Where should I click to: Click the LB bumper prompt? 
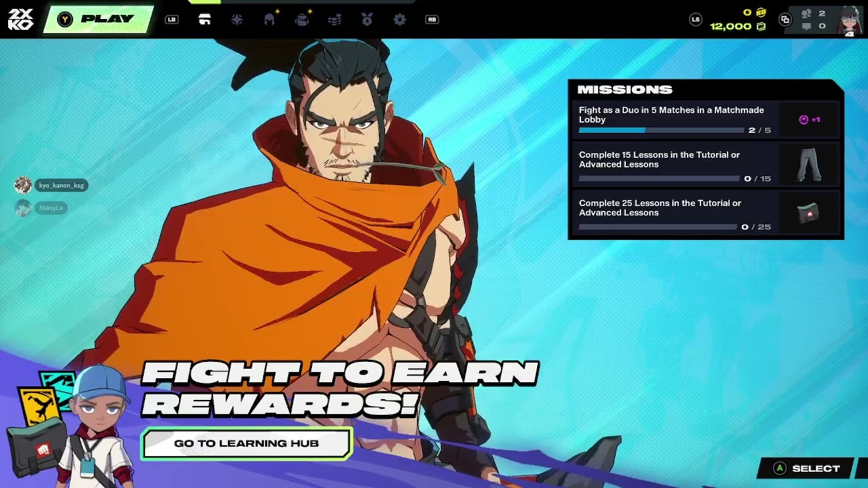(172, 20)
